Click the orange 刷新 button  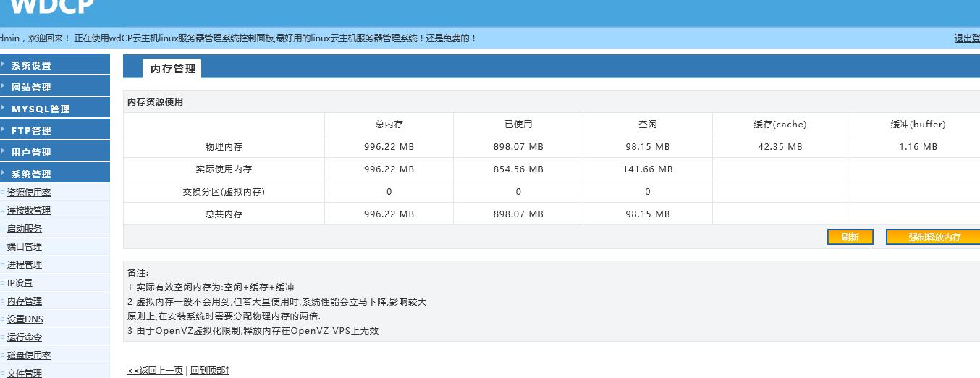coord(850,238)
